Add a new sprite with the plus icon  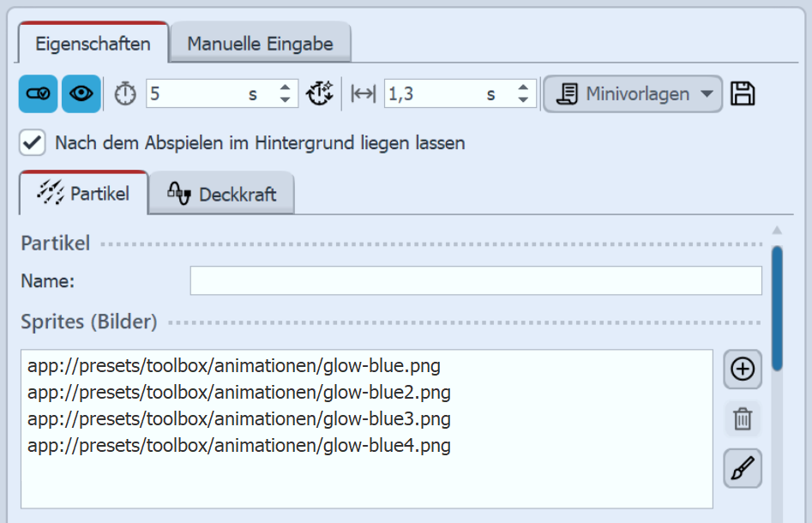pos(742,370)
